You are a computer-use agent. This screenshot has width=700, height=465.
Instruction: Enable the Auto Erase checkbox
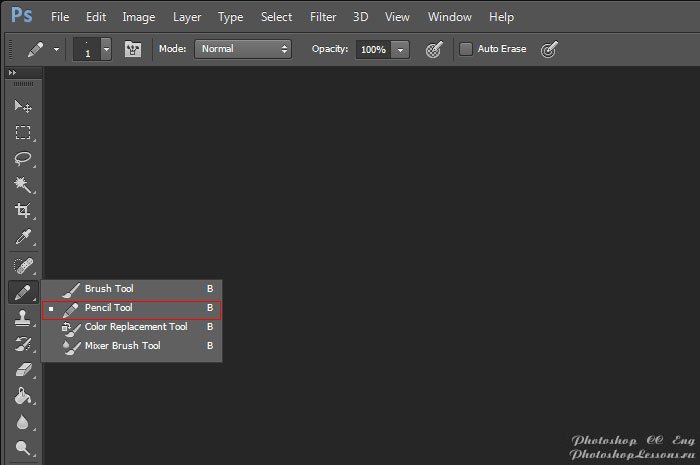click(x=466, y=49)
